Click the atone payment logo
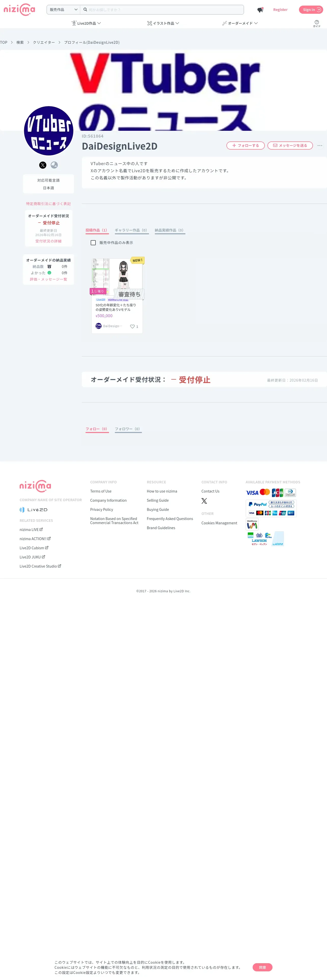This screenshot has height=980, width=327. point(278,539)
